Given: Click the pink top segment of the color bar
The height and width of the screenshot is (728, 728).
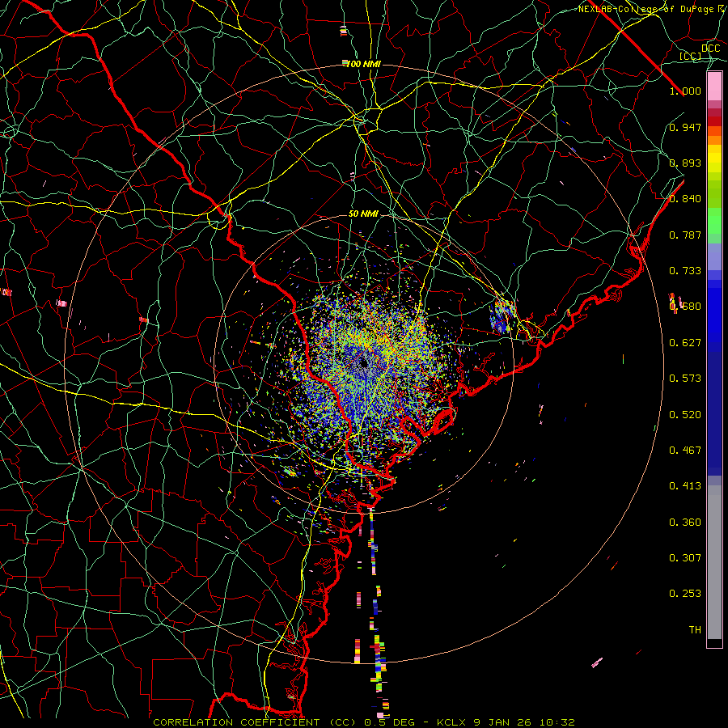Looking at the screenshot, I should (x=714, y=87).
